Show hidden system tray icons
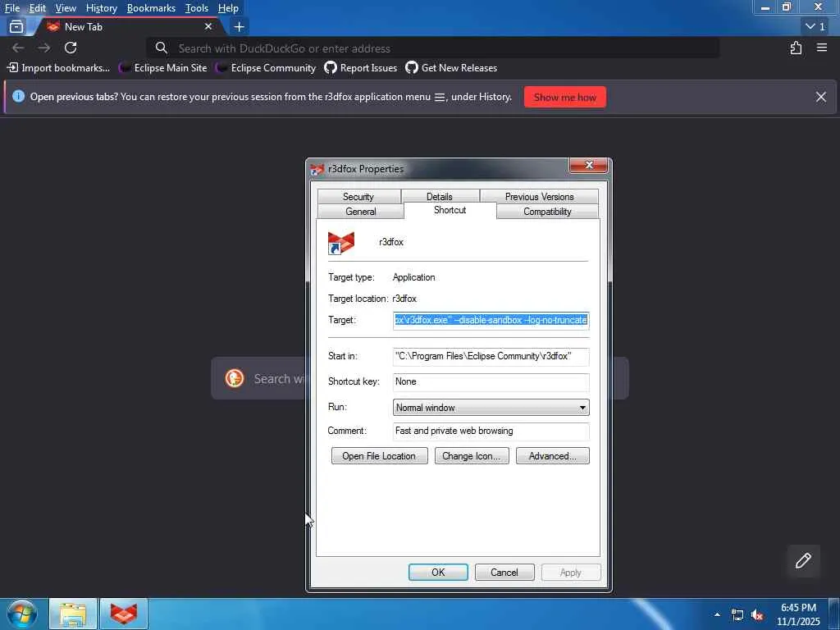 point(717,614)
